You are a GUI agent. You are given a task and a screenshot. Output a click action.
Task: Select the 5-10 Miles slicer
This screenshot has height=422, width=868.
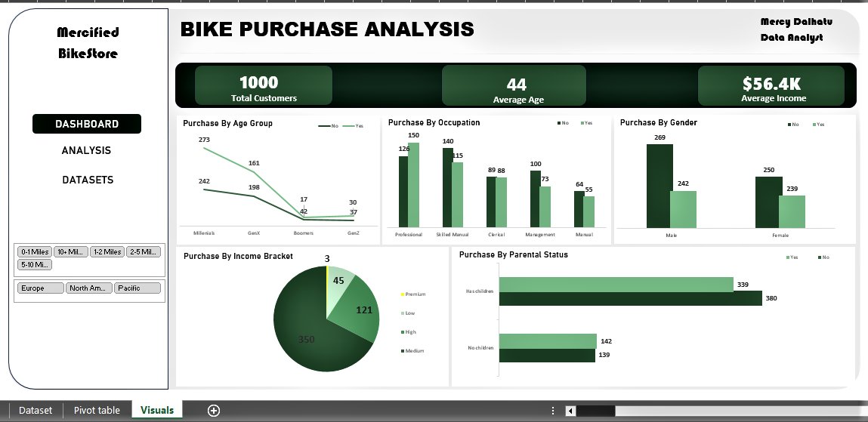pyautogui.click(x=35, y=264)
